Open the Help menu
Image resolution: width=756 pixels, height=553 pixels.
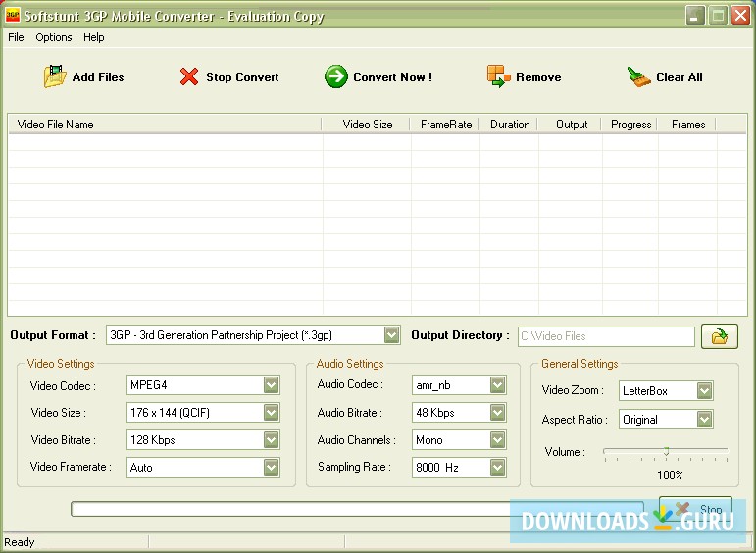pyautogui.click(x=93, y=37)
